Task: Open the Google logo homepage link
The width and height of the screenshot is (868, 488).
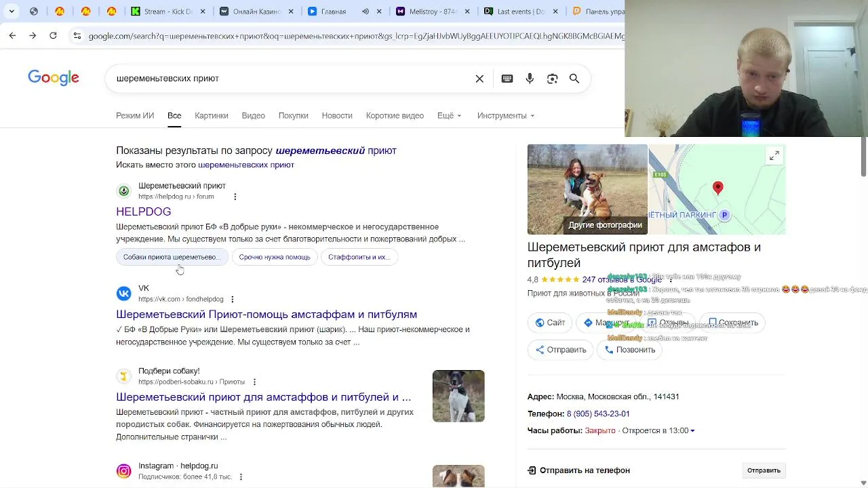Action: pyautogui.click(x=54, y=78)
